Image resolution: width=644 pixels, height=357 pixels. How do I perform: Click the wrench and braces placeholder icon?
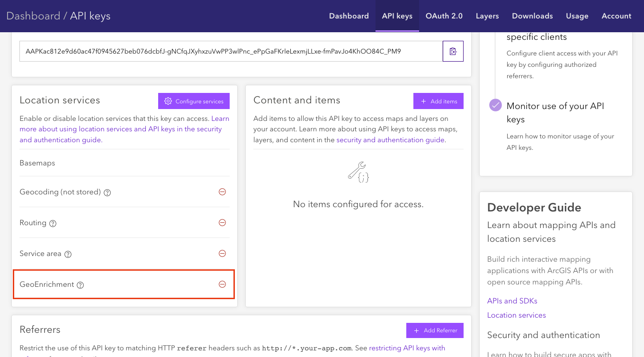click(x=358, y=173)
